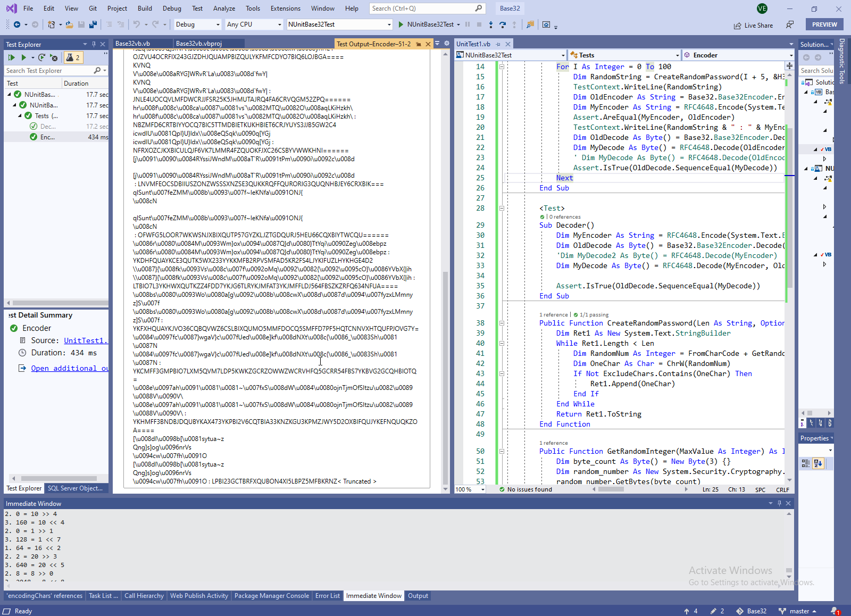
Task: Click the Send Feedback icon
Action: tap(790, 24)
